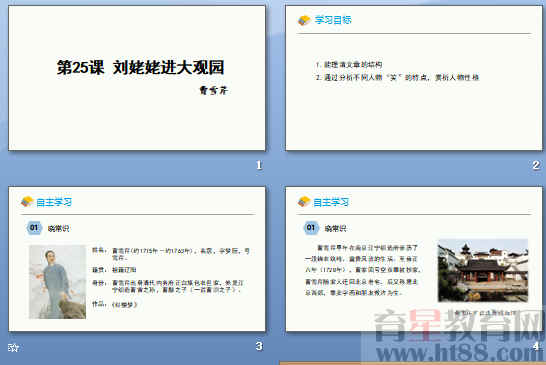
Task: Select the slide 1 title thumbnail 刘姥姥进大观园
Action: [x=137, y=78]
